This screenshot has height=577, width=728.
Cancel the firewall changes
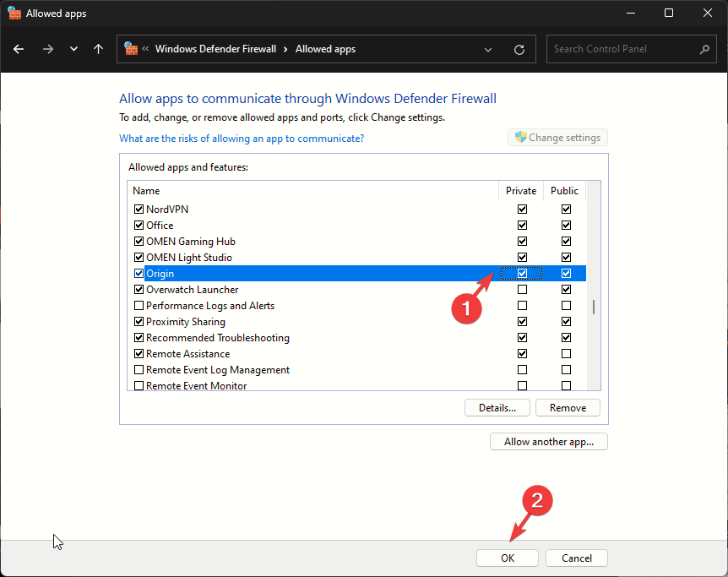coord(577,558)
